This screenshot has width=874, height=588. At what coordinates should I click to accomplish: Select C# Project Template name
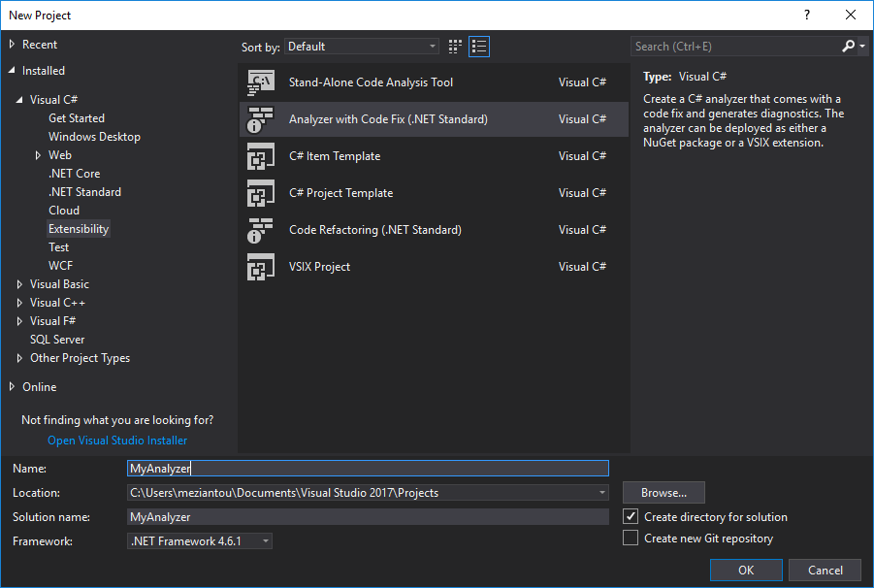click(340, 193)
